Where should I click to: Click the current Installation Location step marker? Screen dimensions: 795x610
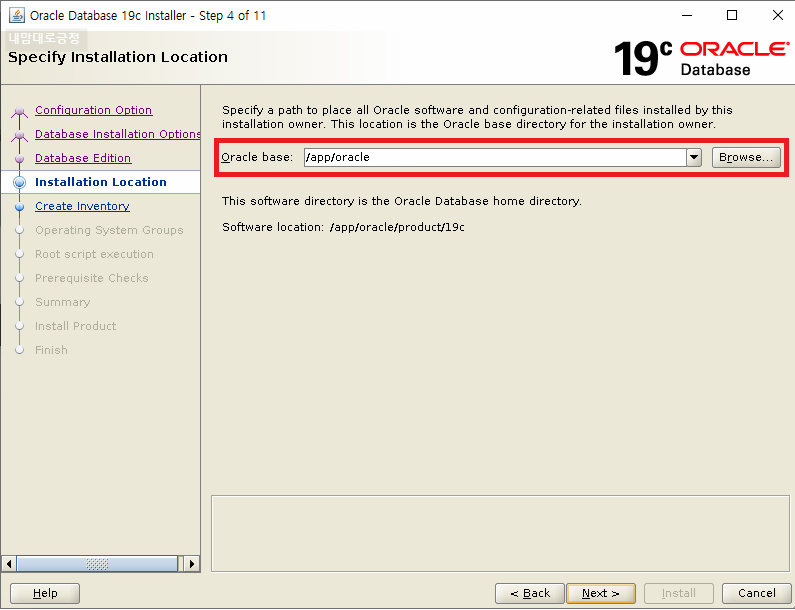[19, 183]
